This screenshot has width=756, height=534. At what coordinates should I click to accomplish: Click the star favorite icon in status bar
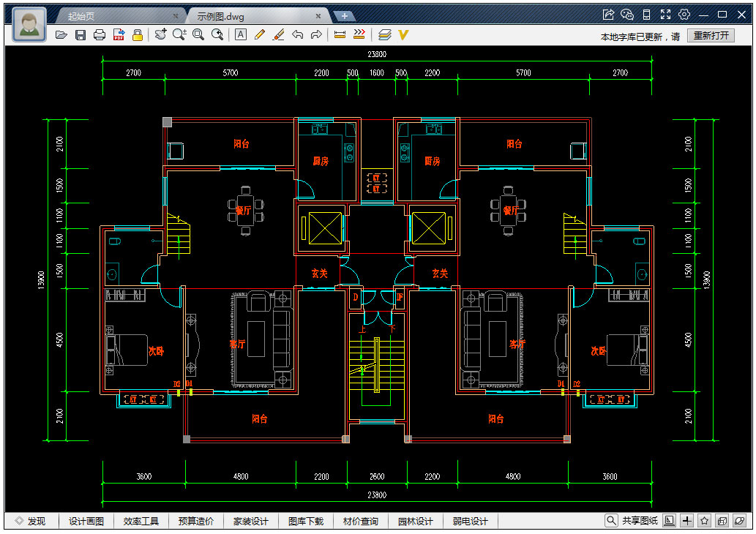[705, 521]
